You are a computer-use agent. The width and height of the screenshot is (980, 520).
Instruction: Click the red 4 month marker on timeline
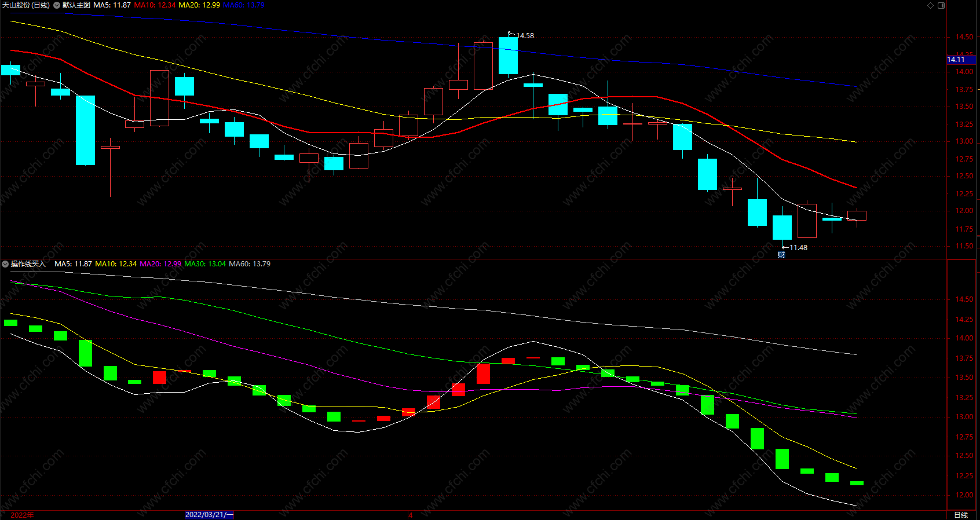[x=410, y=515]
